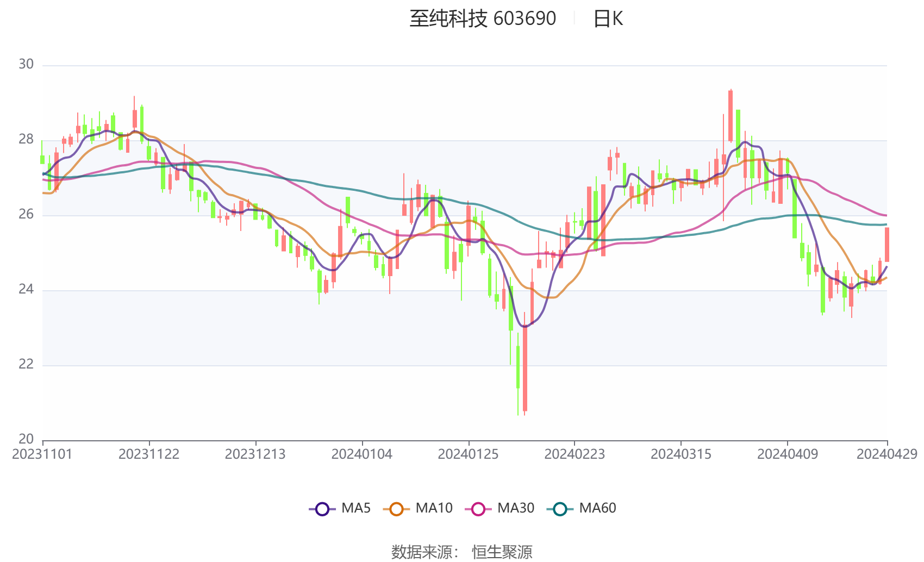Click the 24 y-axis value label
The height and width of the screenshot is (562, 924).
pos(26,289)
